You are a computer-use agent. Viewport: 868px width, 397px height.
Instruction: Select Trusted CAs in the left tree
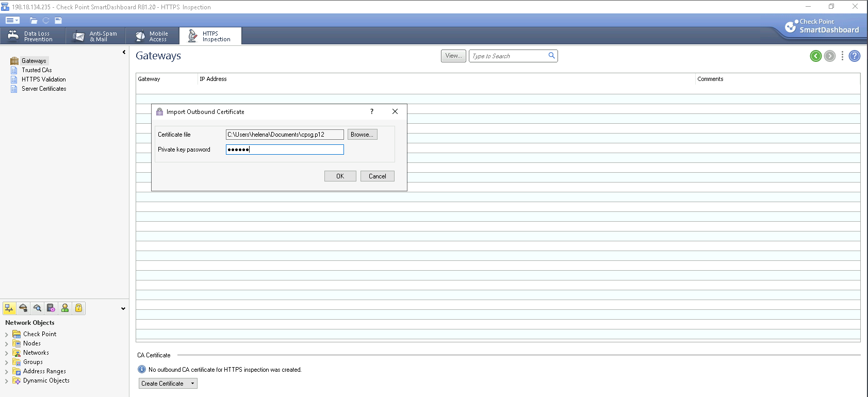37,70
